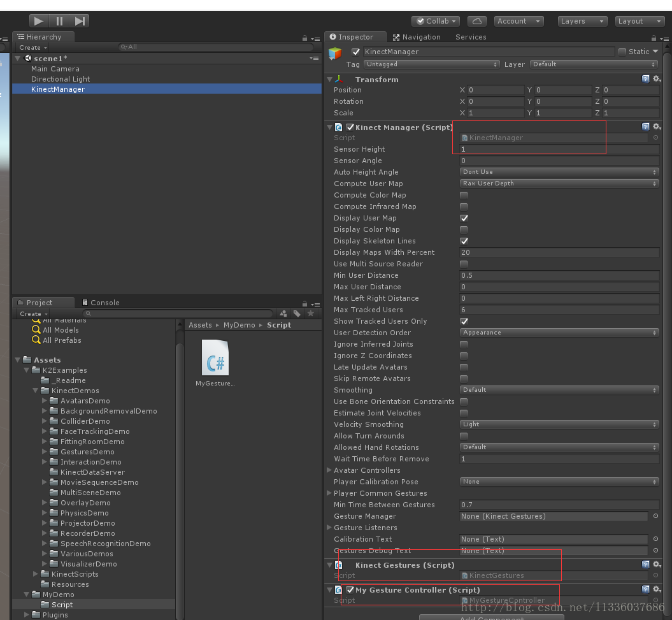Open the Kinect Manager help reference icon
The width and height of the screenshot is (672, 620).
tap(645, 127)
